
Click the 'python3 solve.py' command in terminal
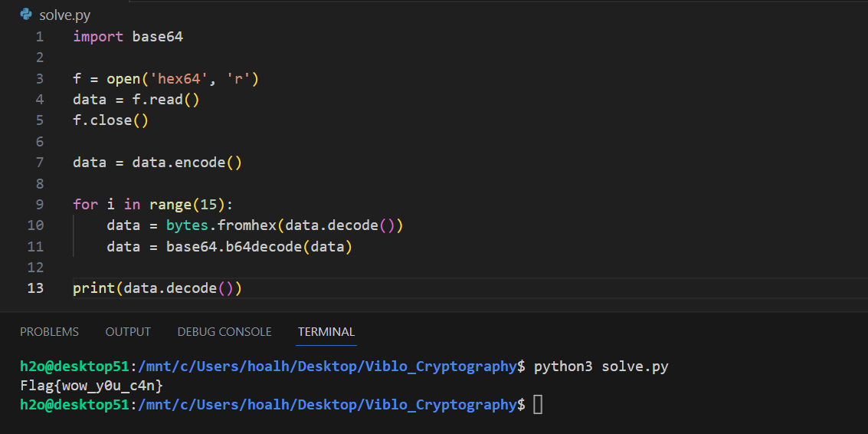(601, 367)
